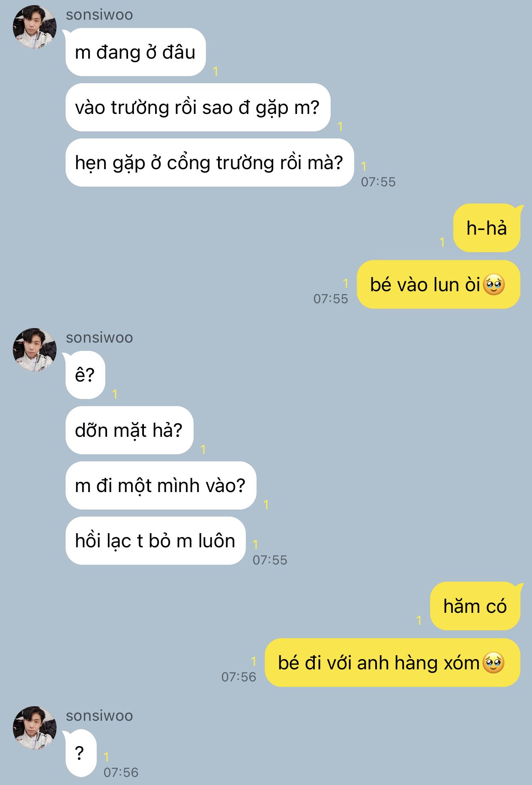The height and width of the screenshot is (785, 532).
Task: Tap the 'm đi một mình vào?' message
Action: tap(161, 486)
